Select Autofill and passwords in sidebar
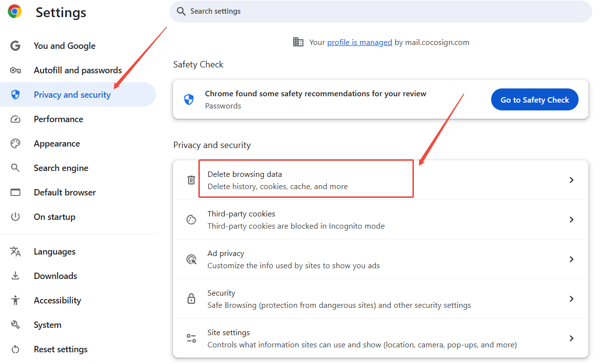The width and height of the screenshot is (604, 364). [x=78, y=70]
